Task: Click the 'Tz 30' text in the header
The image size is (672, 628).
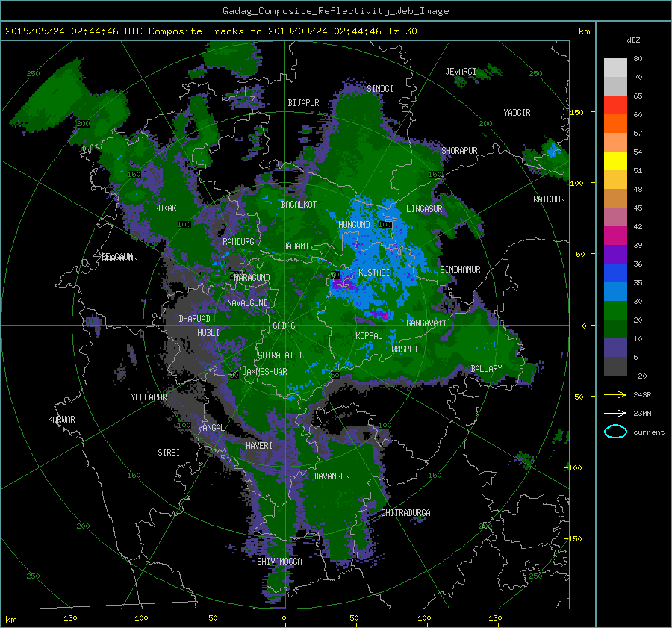Action: click(x=402, y=31)
